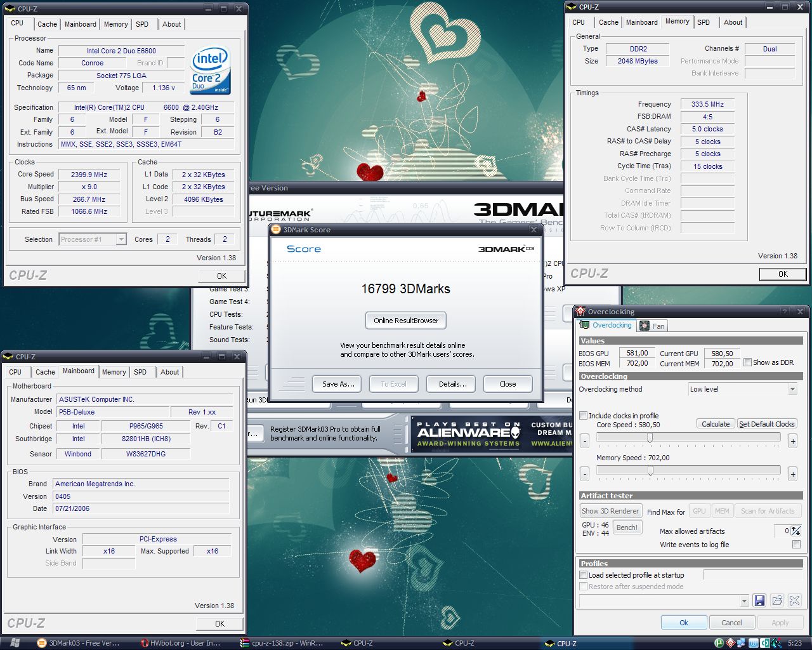
Task: Open a profile using the folder icon
Action: [777, 600]
